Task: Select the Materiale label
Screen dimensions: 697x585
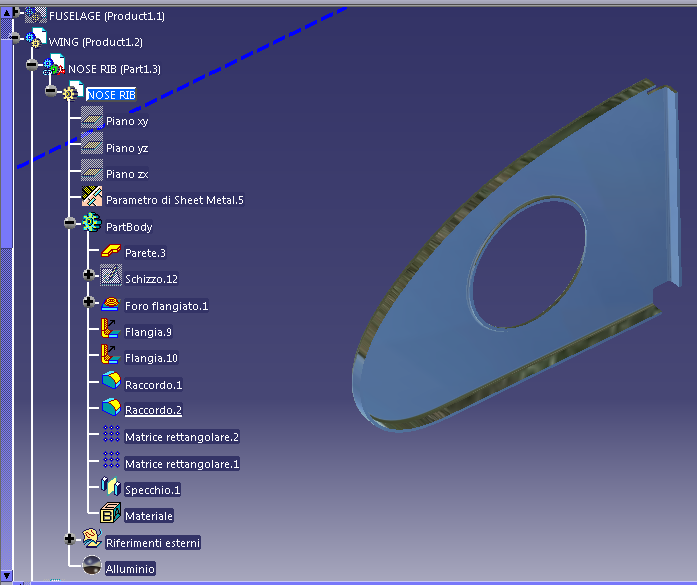Action: point(148,516)
